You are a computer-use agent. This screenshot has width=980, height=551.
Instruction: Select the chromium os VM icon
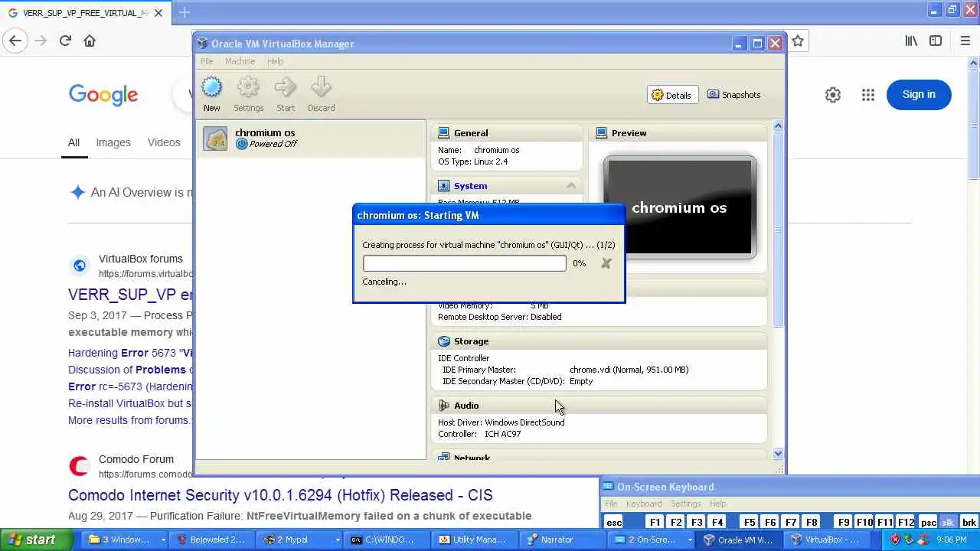[215, 139]
